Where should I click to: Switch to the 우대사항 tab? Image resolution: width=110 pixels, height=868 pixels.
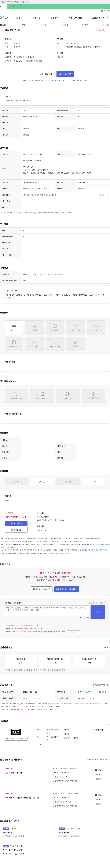44,25
